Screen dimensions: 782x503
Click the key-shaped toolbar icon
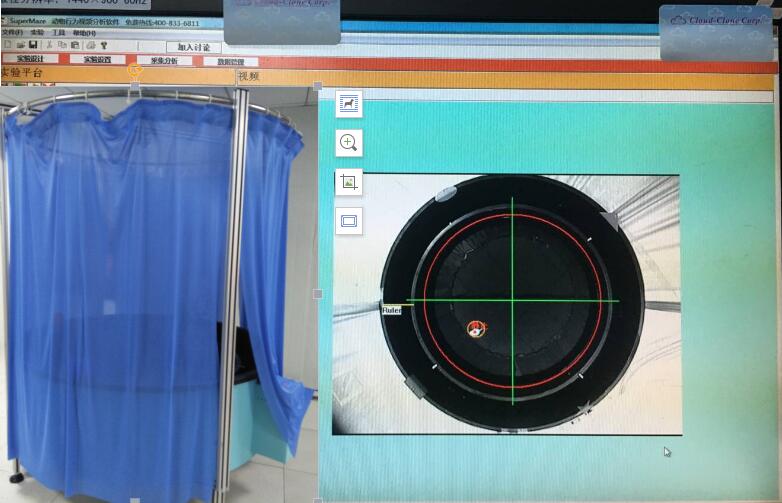click(x=104, y=45)
